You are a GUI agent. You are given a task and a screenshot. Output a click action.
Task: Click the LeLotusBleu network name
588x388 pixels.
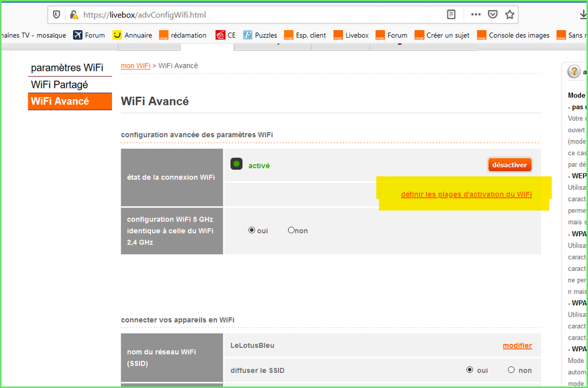click(252, 346)
